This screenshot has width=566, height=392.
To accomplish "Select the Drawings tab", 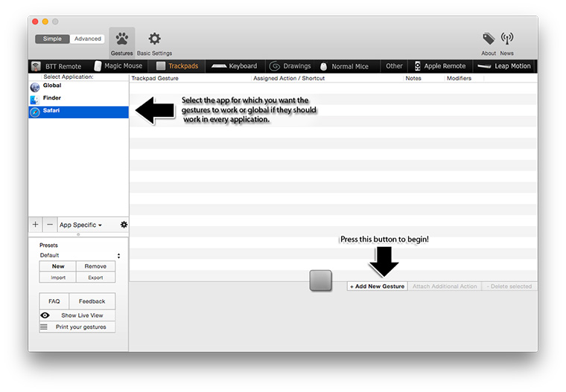I will 290,66.
